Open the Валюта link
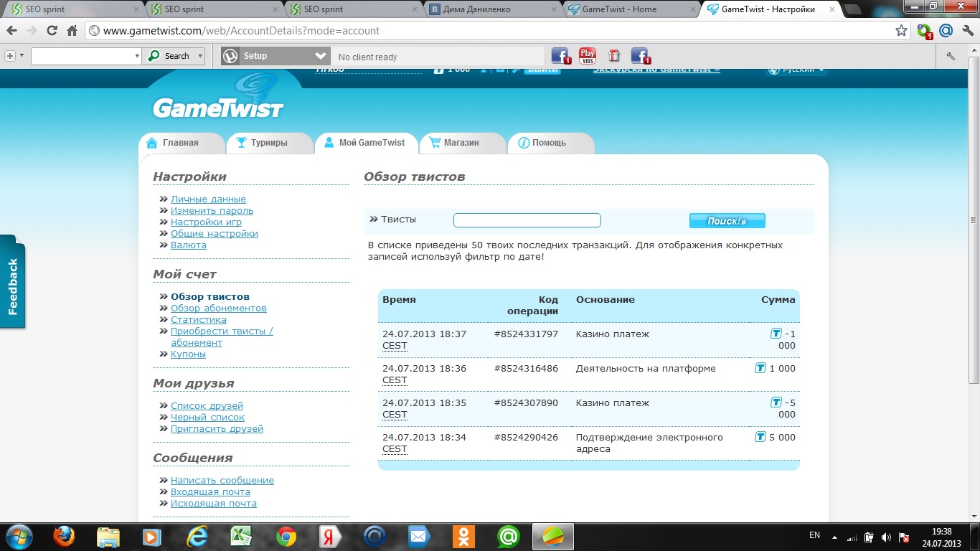 click(189, 245)
